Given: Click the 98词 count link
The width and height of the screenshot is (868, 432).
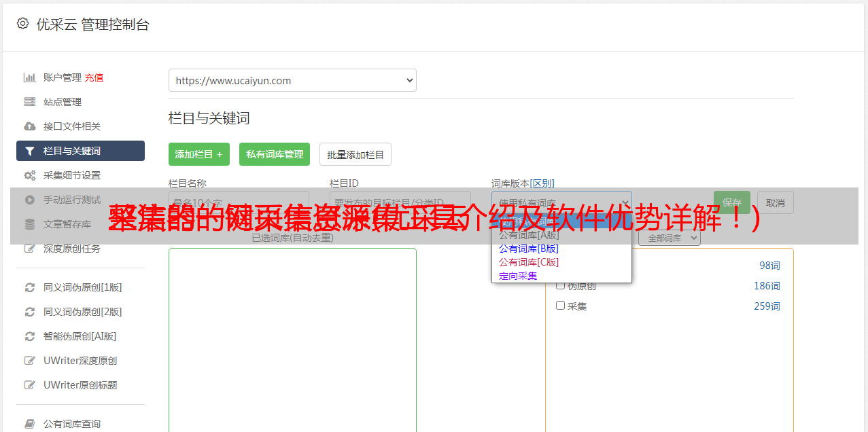Looking at the screenshot, I should pyautogui.click(x=769, y=266).
